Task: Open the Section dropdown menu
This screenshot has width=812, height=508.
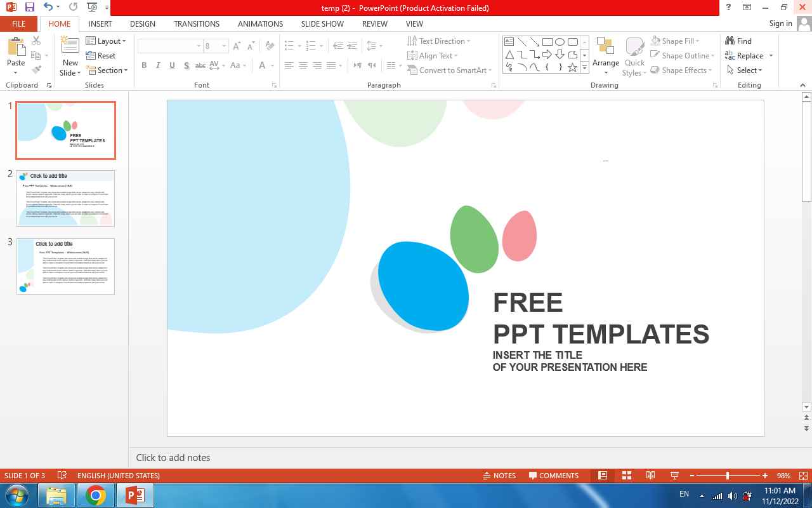Action: (x=107, y=70)
